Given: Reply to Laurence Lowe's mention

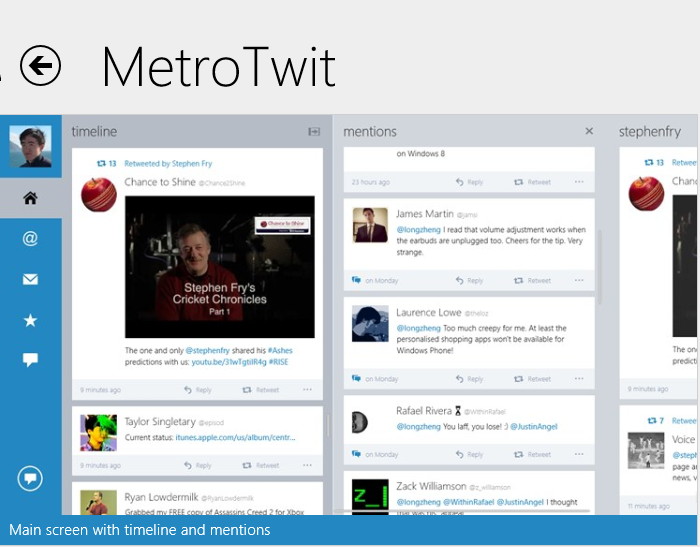Looking at the screenshot, I should click(x=469, y=379).
